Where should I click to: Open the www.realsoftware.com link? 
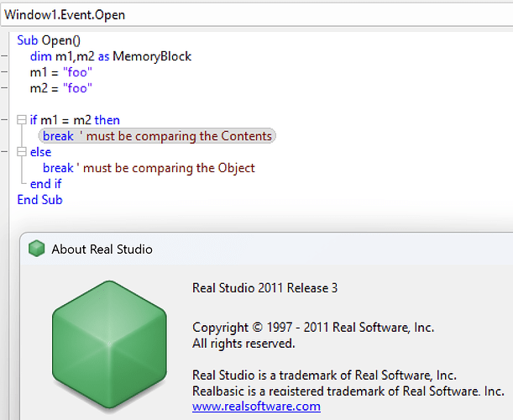point(256,406)
